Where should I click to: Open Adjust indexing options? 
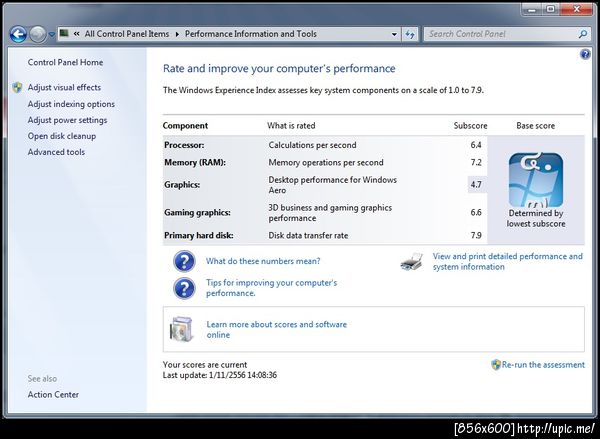71,104
